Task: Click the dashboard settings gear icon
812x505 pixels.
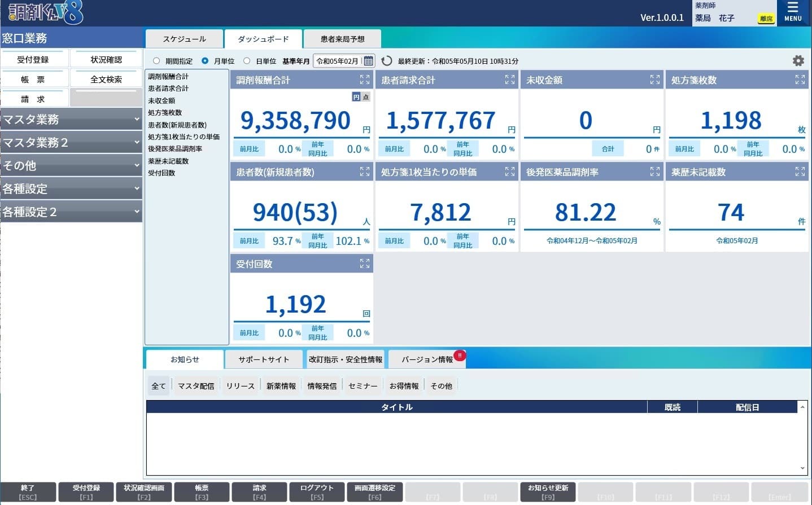Action: tap(798, 61)
